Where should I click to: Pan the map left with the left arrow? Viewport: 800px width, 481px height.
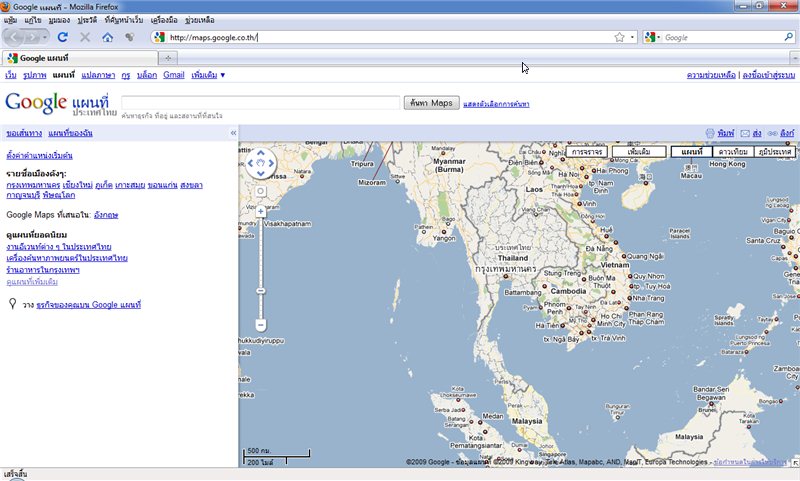250,163
